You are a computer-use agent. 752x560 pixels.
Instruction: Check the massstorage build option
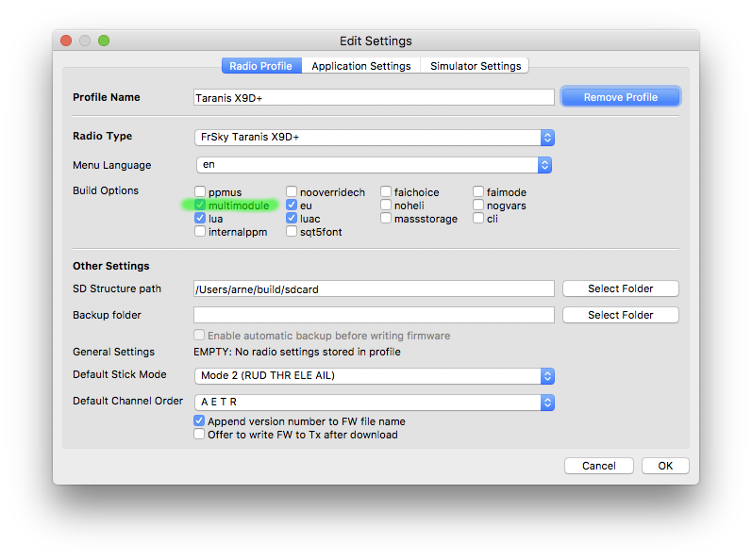pyautogui.click(x=387, y=219)
